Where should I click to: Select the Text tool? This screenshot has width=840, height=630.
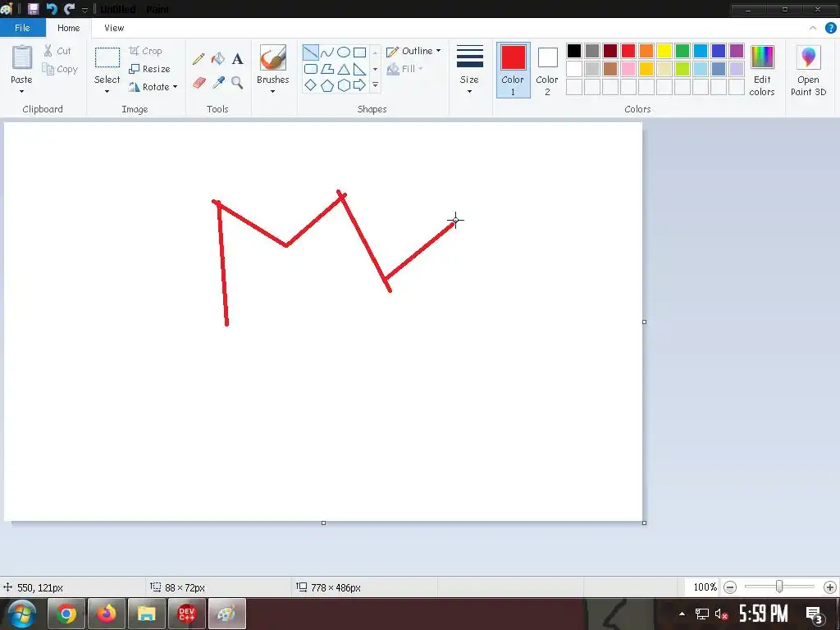tap(237, 58)
